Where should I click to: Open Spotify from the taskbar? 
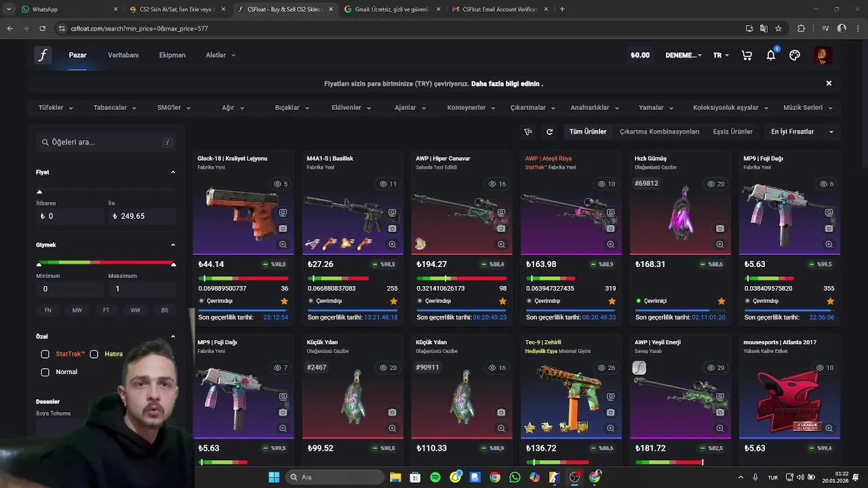click(x=435, y=477)
